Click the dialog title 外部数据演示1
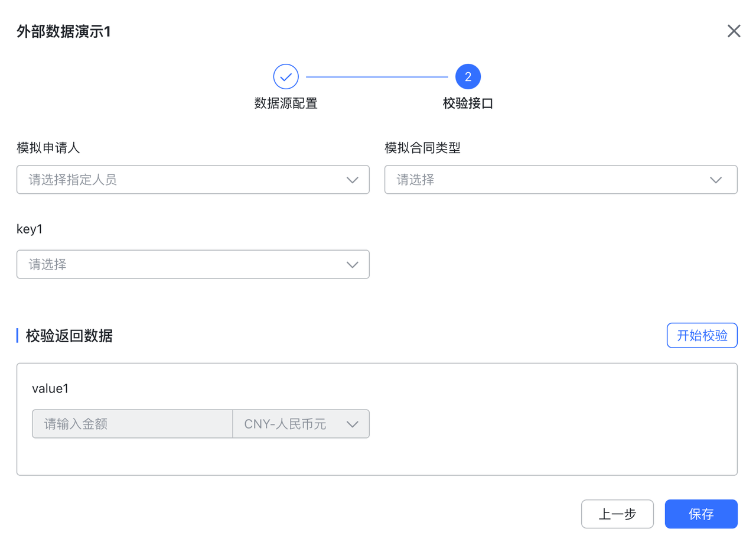 click(x=64, y=32)
